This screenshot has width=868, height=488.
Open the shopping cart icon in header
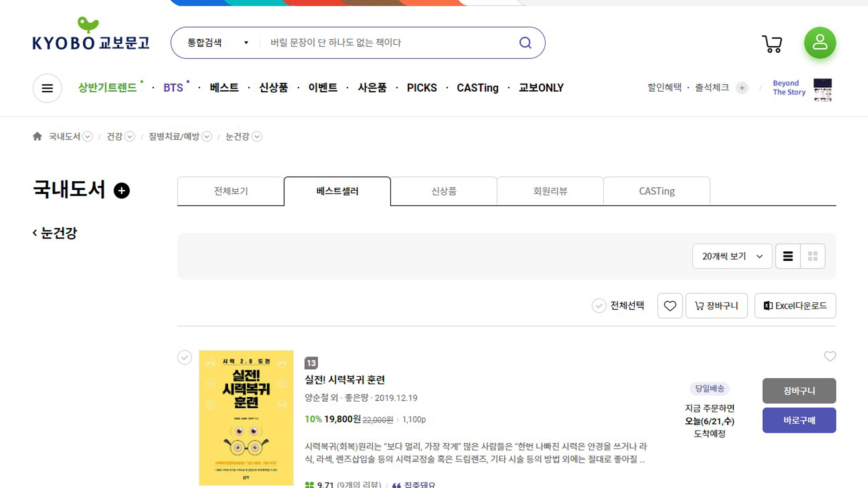click(772, 44)
